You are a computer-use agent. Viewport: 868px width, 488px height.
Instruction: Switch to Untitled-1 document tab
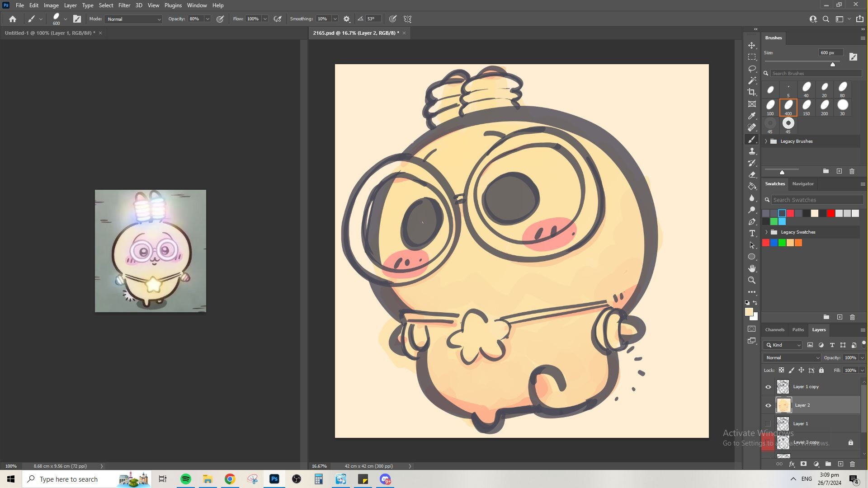click(x=50, y=33)
